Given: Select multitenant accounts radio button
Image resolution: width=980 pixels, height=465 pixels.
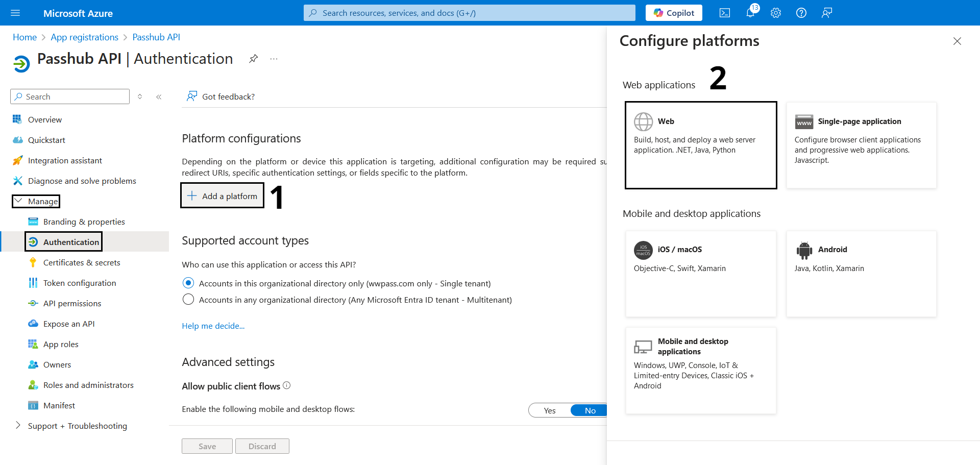Looking at the screenshot, I should point(188,299).
